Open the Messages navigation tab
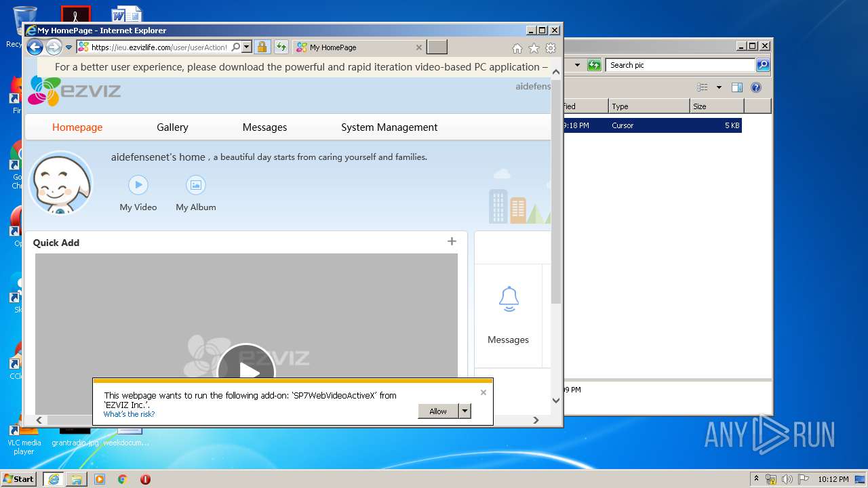This screenshot has height=488, width=868. coord(264,127)
